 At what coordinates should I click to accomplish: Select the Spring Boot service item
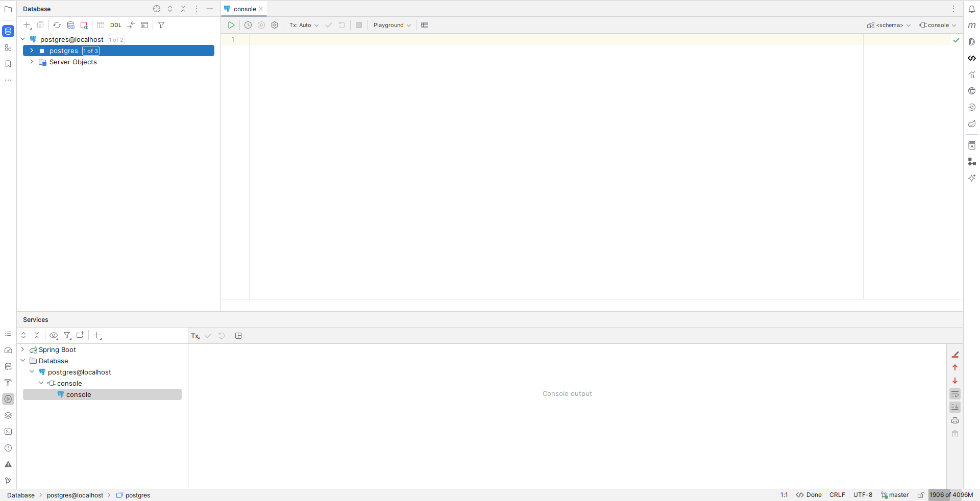[57, 349]
